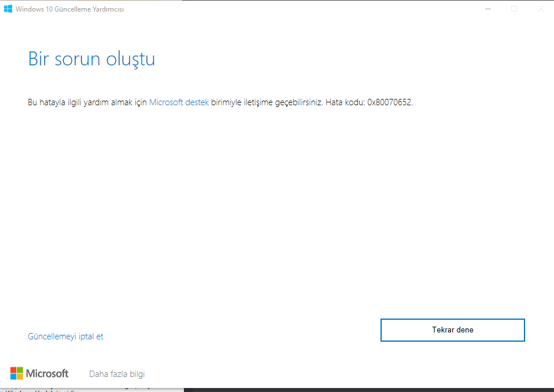Click the Bir sorun oluştu heading
The width and height of the screenshot is (554, 392).
pos(91,59)
